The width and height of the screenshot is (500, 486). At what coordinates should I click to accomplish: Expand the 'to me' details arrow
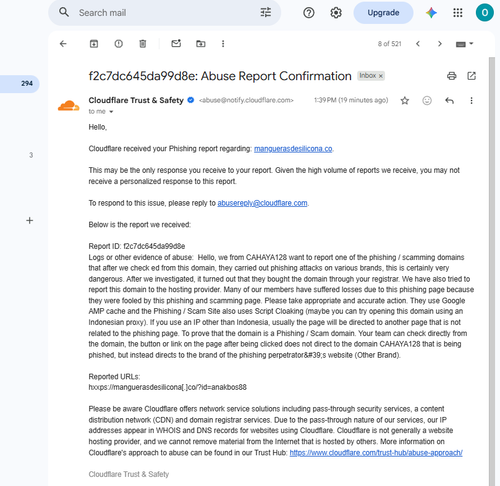[111, 112]
